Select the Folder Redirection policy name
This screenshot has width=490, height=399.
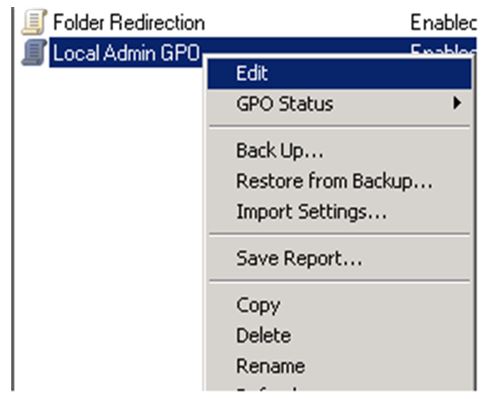click(x=129, y=23)
